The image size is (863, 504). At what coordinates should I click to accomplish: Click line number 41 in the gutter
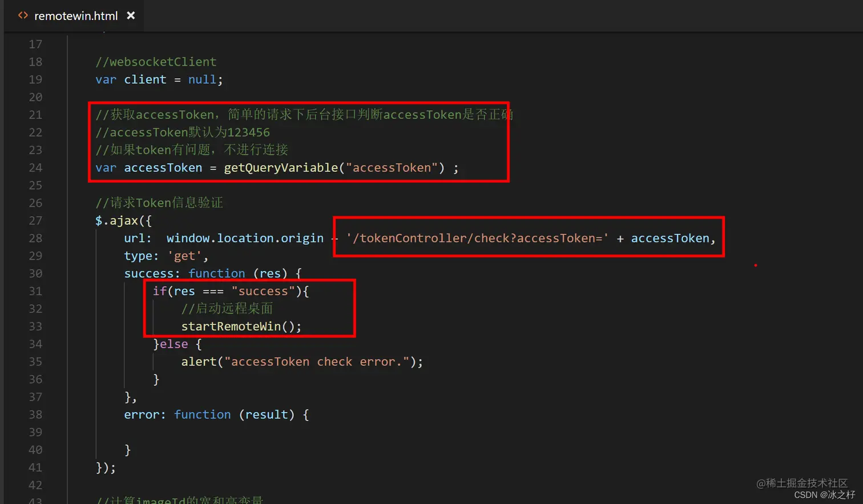[x=35, y=467]
